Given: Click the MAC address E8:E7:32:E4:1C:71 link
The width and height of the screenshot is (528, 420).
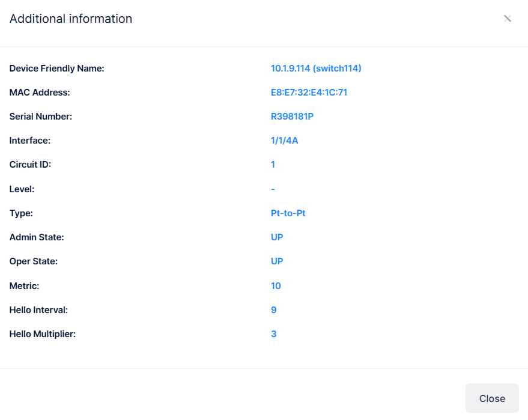Looking at the screenshot, I should (309, 92).
